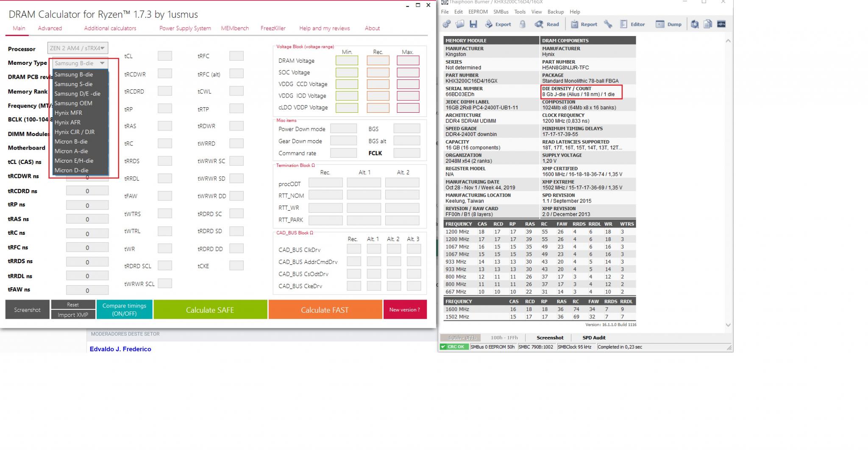This screenshot has height=450, width=868.
Task: Choose Samsung D/E -die option
Action: [x=81, y=94]
